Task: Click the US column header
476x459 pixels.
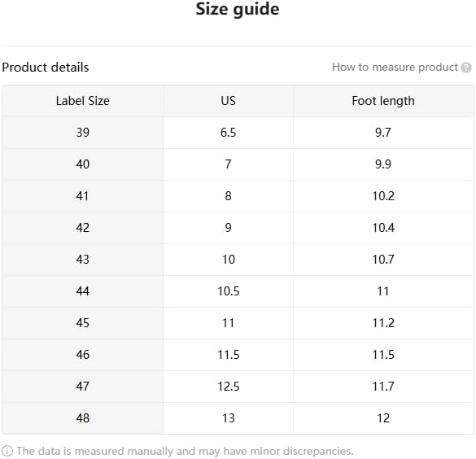Action: click(x=229, y=101)
